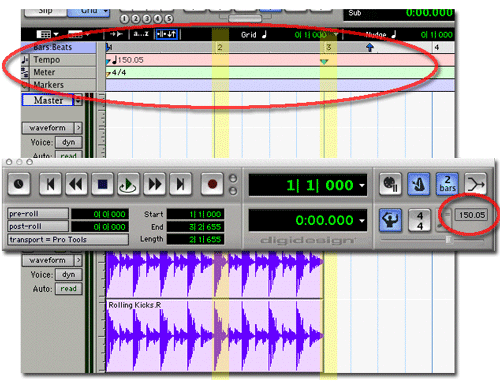Viewport: 500px width, 386px height.
Task: Click the rewind transport button
Action: [x=76, y=184]
